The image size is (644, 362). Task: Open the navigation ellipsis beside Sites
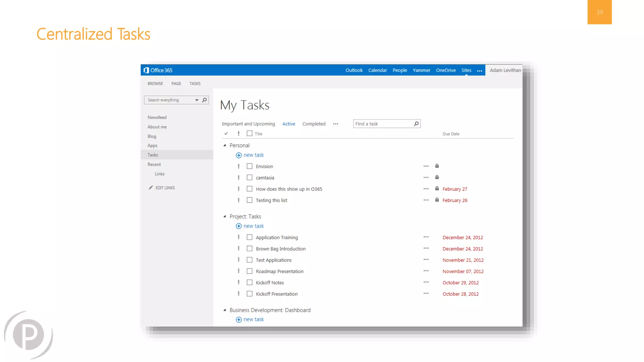[x=479, y=71]
